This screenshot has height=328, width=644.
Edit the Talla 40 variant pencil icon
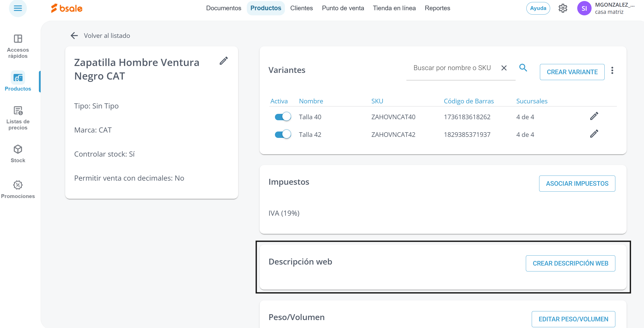point(594,116)
